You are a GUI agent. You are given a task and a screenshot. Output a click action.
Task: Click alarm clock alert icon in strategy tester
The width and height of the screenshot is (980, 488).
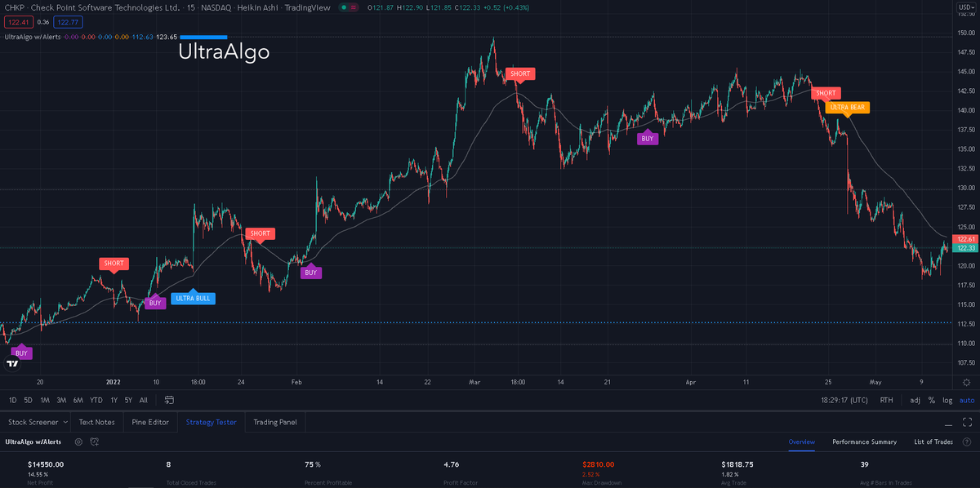point(95,441)
